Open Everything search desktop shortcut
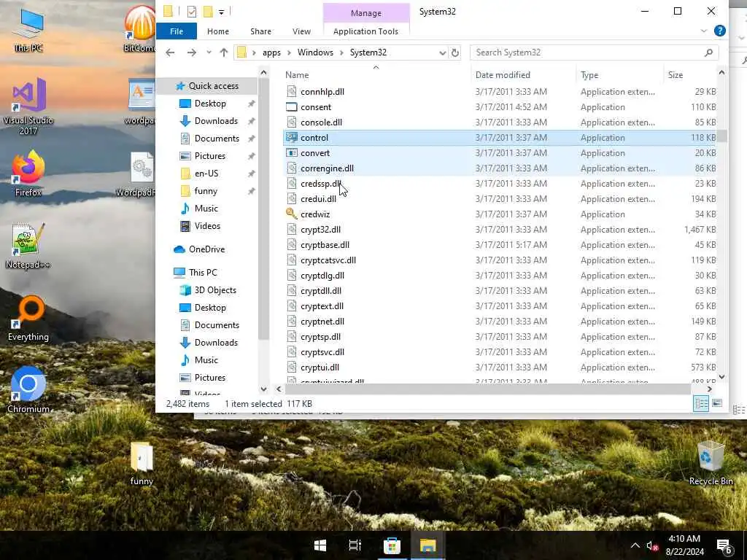Screen dimensions: 747x560 click(28, 319)
